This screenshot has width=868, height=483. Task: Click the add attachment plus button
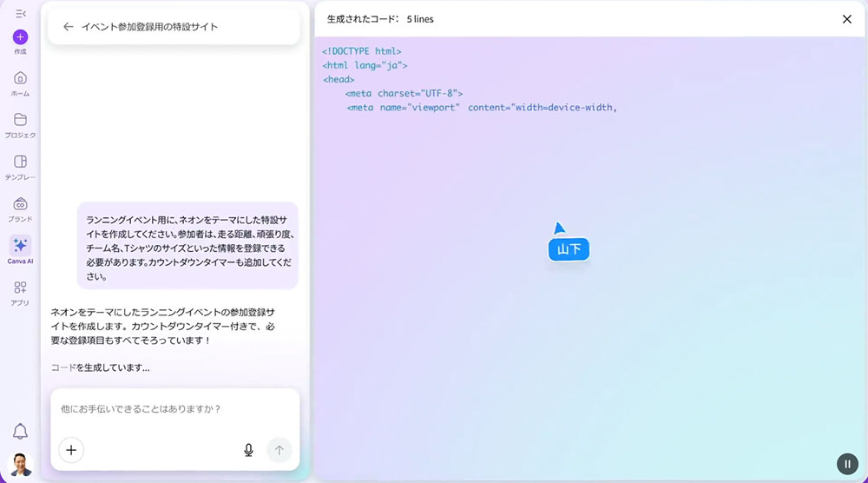(71, 450)
